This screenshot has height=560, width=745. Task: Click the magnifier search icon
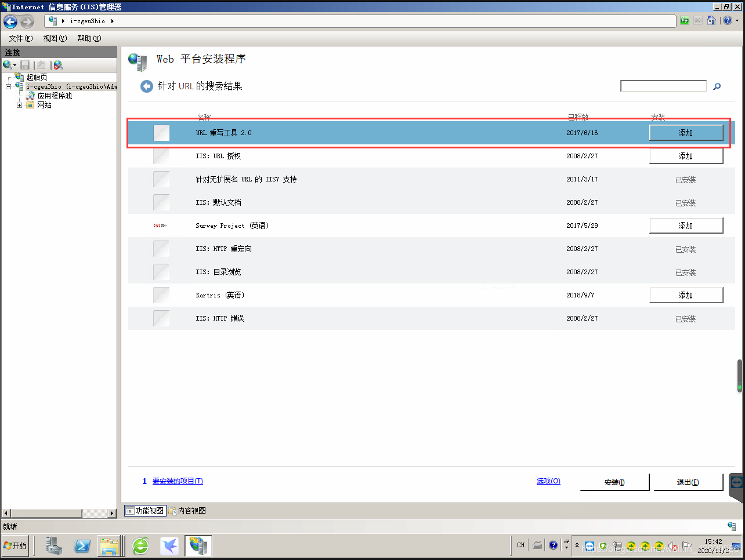coord(717,86)
